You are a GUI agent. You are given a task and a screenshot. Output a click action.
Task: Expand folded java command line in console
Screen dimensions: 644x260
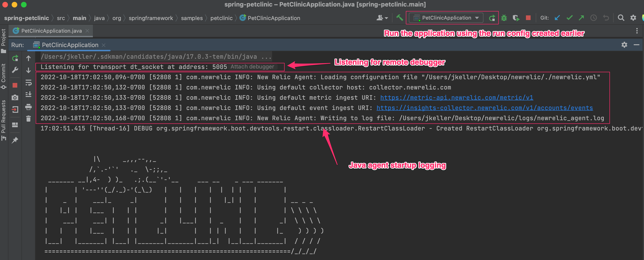coord(156,57)
